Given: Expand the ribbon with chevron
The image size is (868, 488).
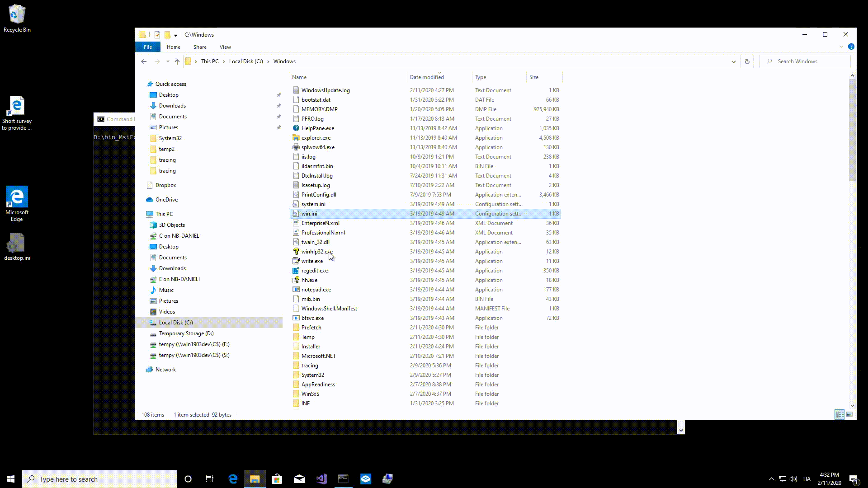Looking at the screenshot, I should tap(841, 47).
